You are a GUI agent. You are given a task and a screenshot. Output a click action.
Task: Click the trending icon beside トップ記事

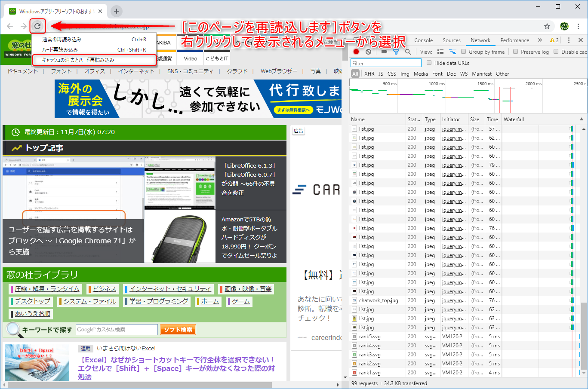pyautogui.click(x=16, y=148)
